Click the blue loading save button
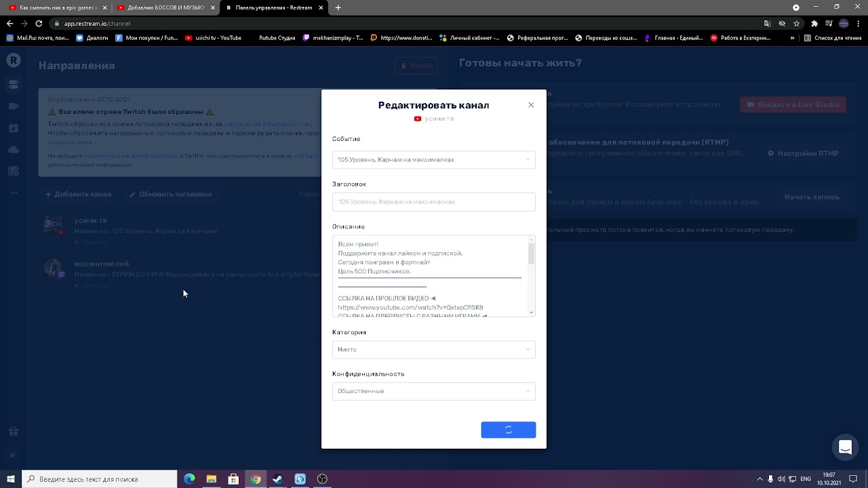 tap(509, 430)
